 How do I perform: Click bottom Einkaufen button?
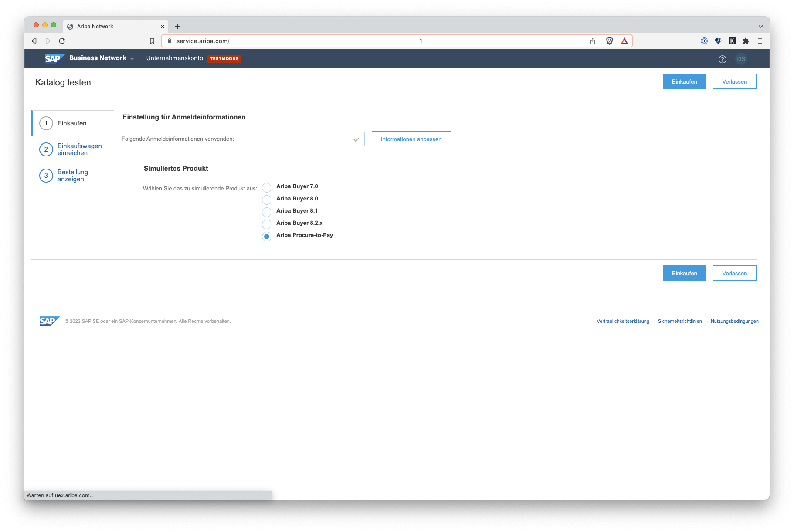tap(685, 273)
